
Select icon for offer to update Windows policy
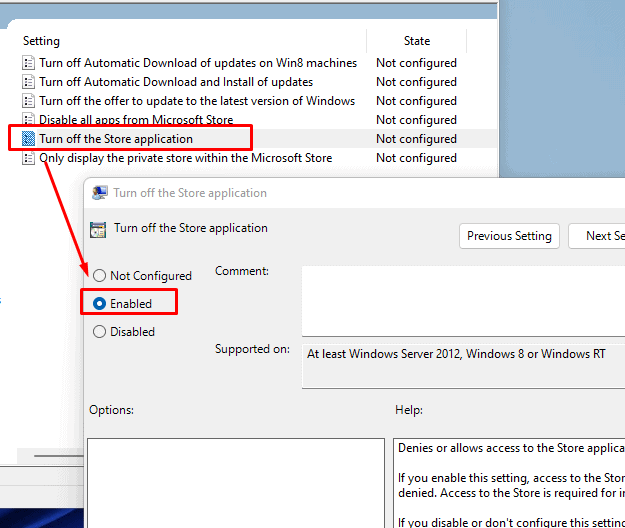28,101
